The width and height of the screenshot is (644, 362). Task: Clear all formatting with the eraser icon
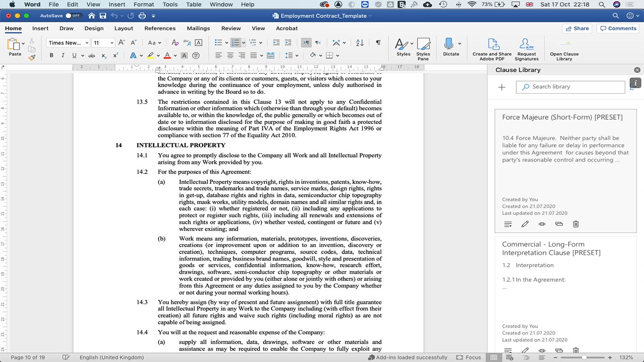[175, 42]
